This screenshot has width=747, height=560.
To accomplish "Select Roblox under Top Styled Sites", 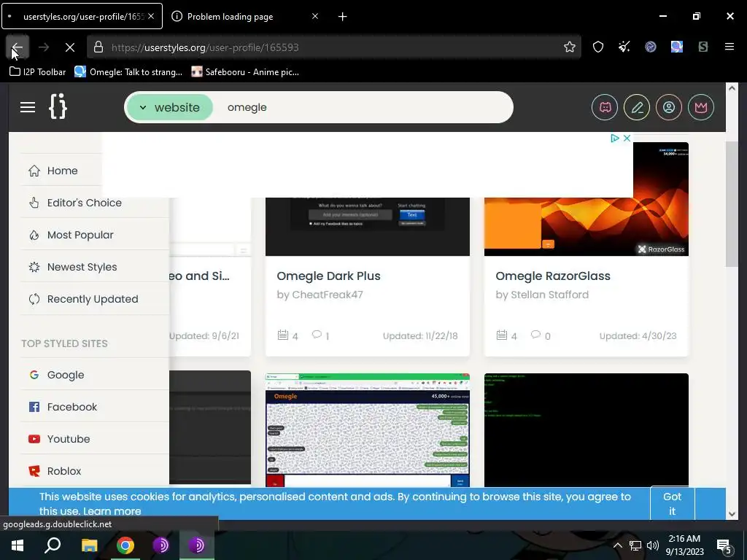I will pyautogui.click(x=64, y=471).
